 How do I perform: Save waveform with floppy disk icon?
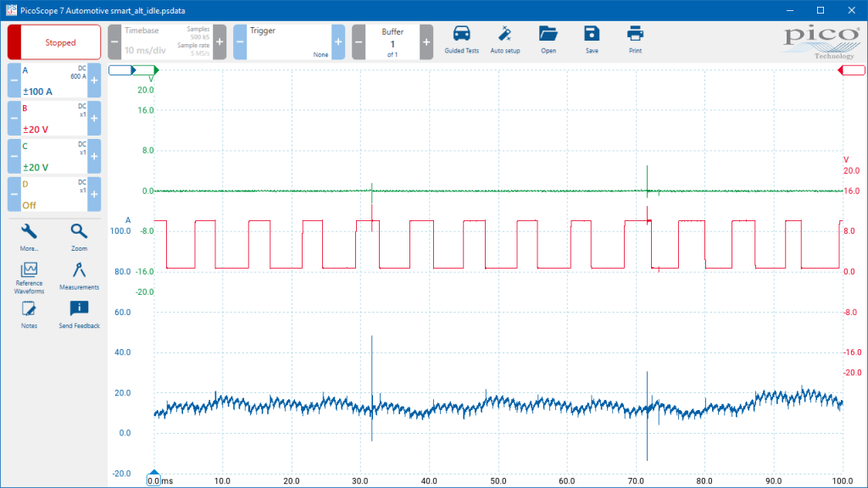point(592,40)
